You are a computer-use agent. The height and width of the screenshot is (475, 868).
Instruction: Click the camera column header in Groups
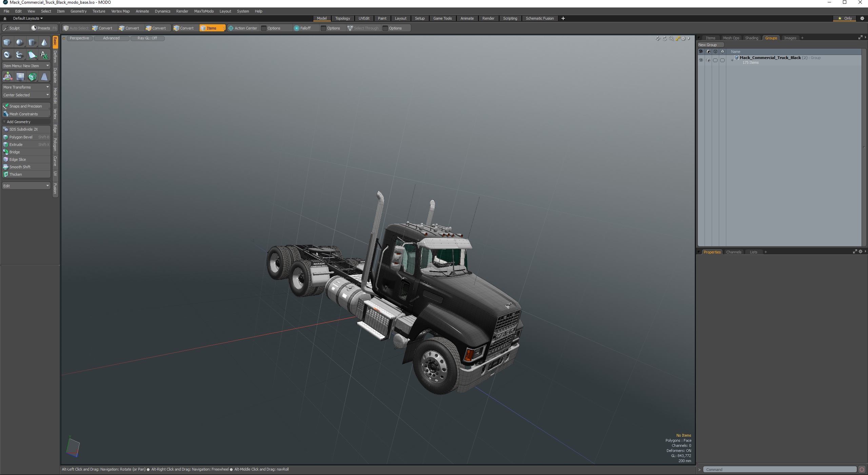click(x=708, y=52)
